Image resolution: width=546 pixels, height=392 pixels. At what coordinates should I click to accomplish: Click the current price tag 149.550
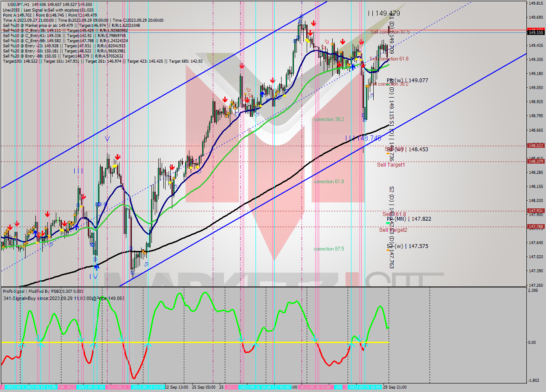(x=536, y=32)
